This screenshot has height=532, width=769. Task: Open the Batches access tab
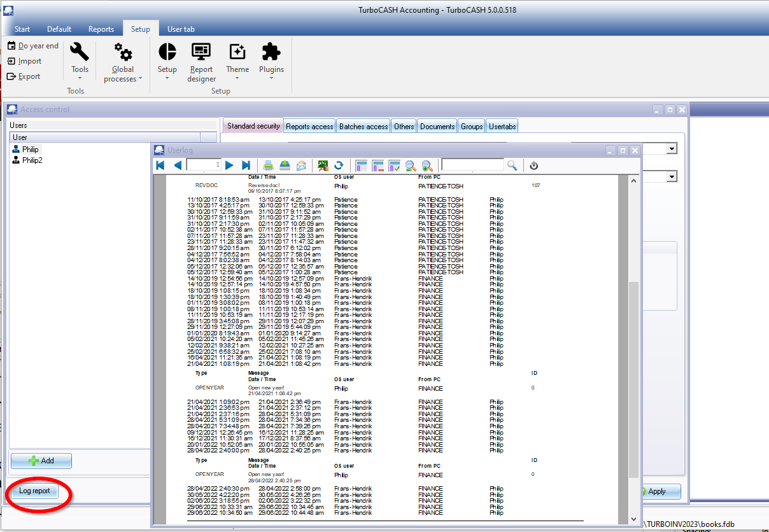coord(363,127)
